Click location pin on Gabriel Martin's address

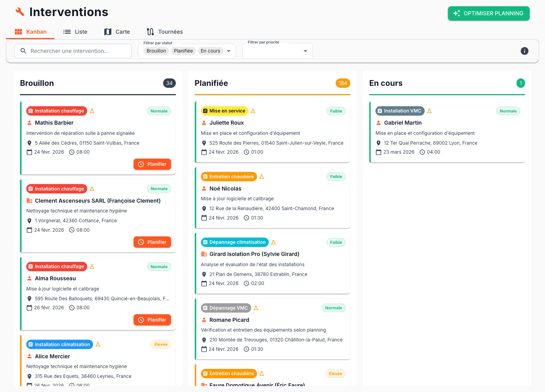click(x=379, y=143)
